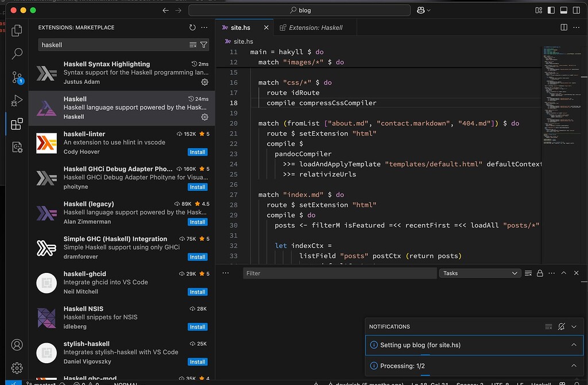
Task: Open the Search view in the activity bar
Action: click(x=17, y=53)
